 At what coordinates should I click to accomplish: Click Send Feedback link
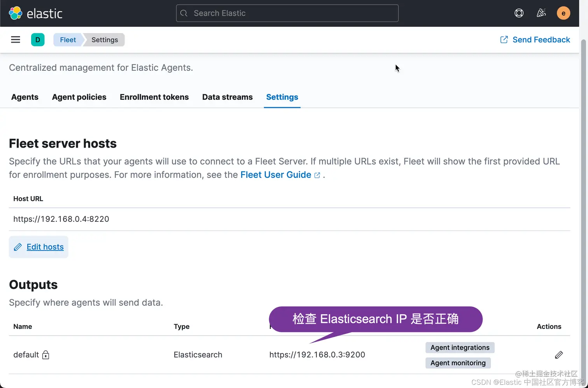point(541,40)
